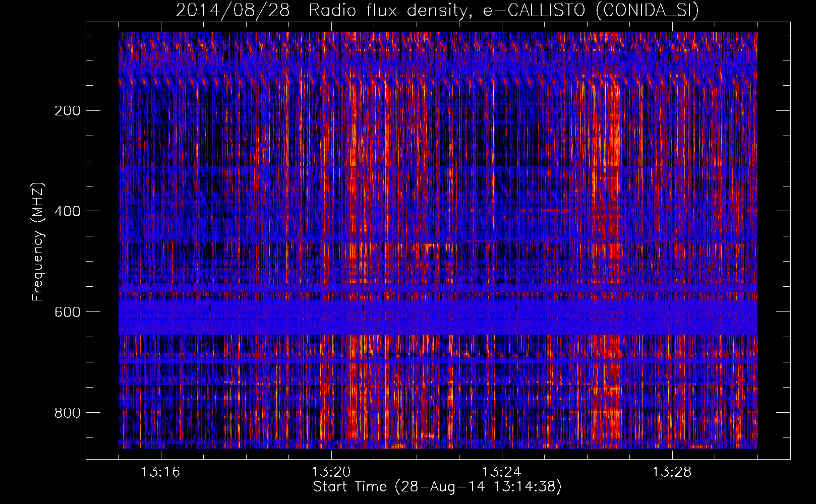816x504 pixels.
Task: Click the 800 frequency tick label
Action: click(68, 413)
